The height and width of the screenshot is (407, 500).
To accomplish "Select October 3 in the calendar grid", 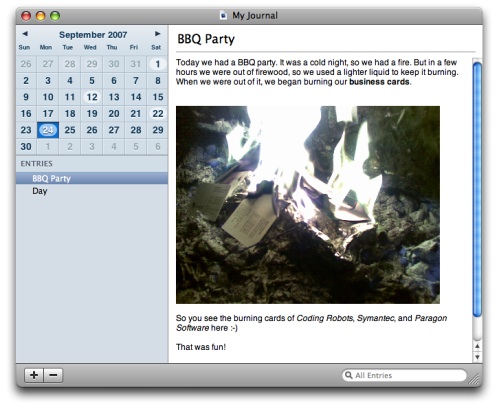I will point(92,147).
